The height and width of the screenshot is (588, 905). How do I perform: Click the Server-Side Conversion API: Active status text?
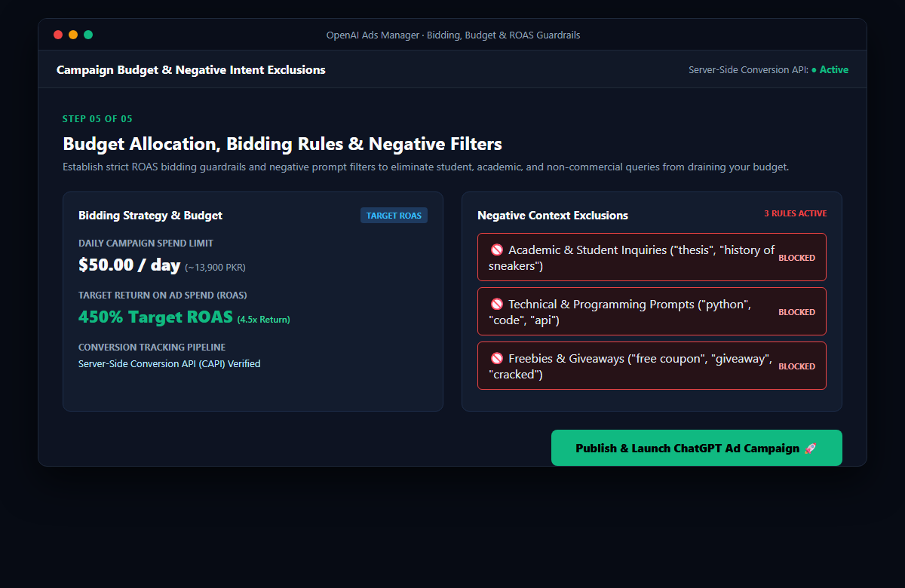click(768, 69)
